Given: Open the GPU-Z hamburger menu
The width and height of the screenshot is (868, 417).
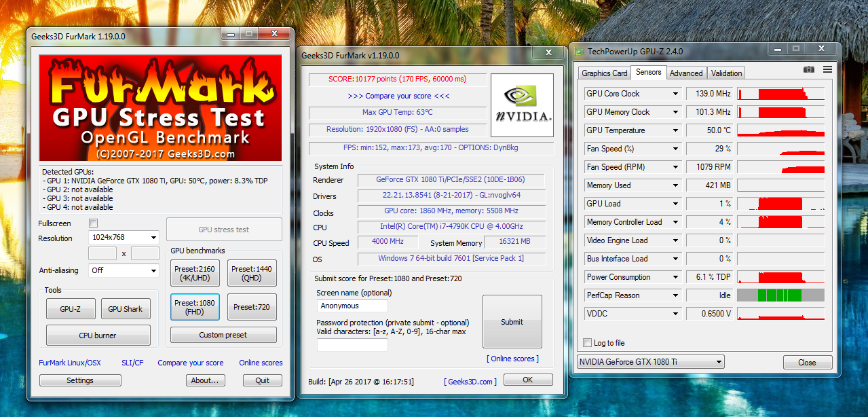Looking at the screenshot, I should pos(827,69).
